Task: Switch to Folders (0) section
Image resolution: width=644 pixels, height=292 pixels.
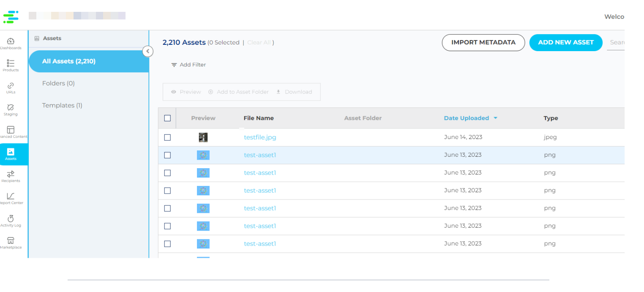Action: point(58,83)
